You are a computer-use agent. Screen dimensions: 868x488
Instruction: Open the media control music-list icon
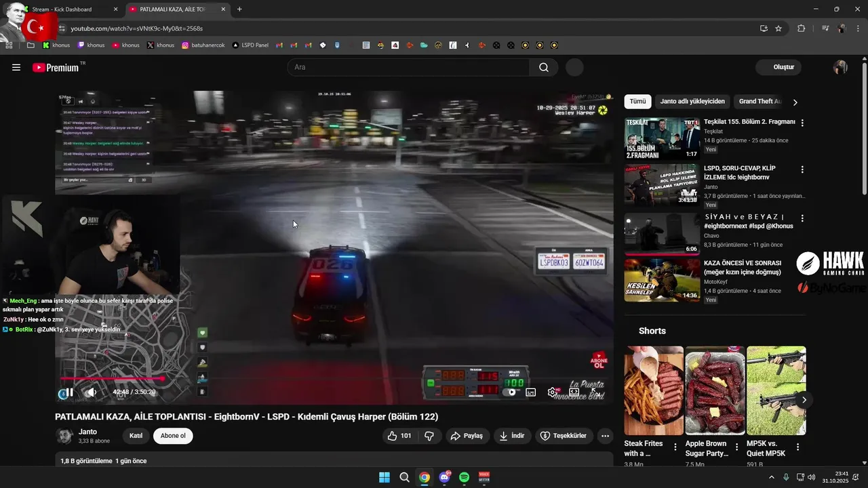click(825, 28)
